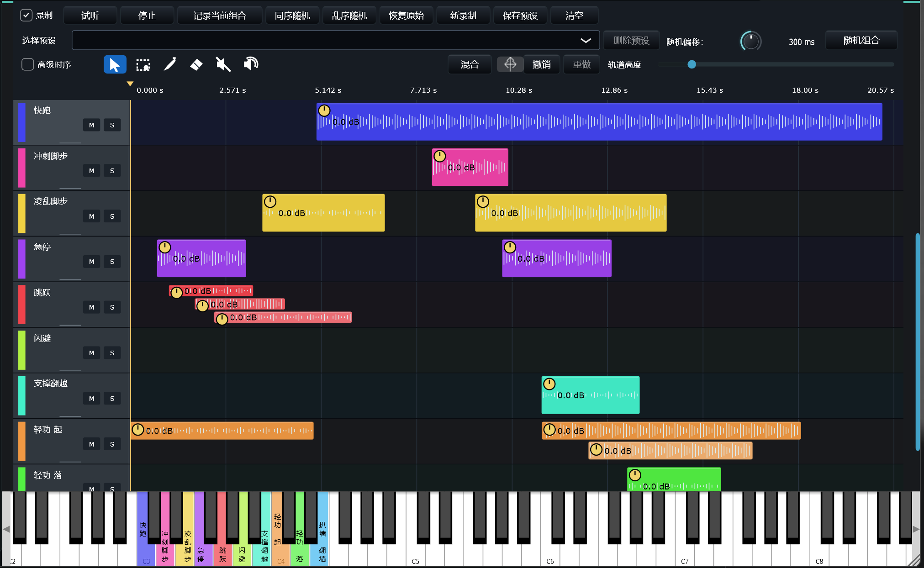Select the audition speaker tool
The image size is (924, 568).
(x=251, y=64)
